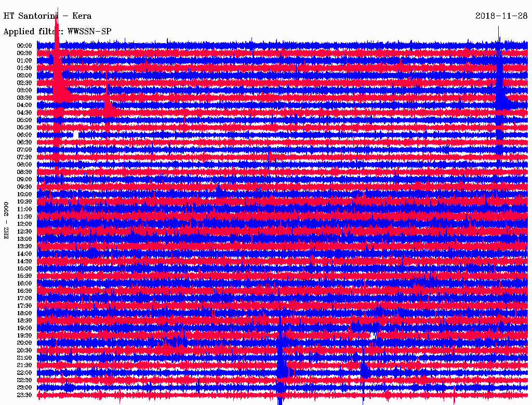The width and height of the screenshot is (532, 405).
Task: Select the 18:30 time label
Action: coord(24,320)
